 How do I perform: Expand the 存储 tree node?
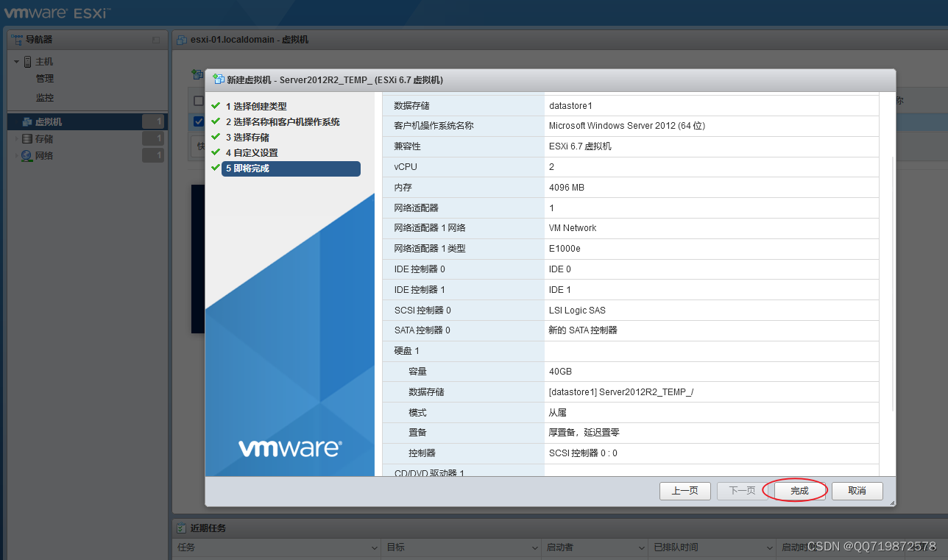coord(16,139)
